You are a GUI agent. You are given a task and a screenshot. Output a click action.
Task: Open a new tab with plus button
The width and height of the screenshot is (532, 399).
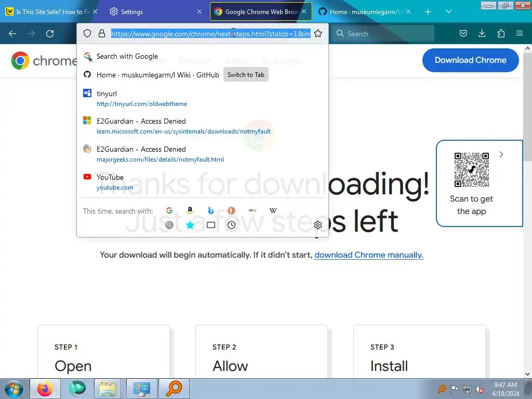[428, 11]
